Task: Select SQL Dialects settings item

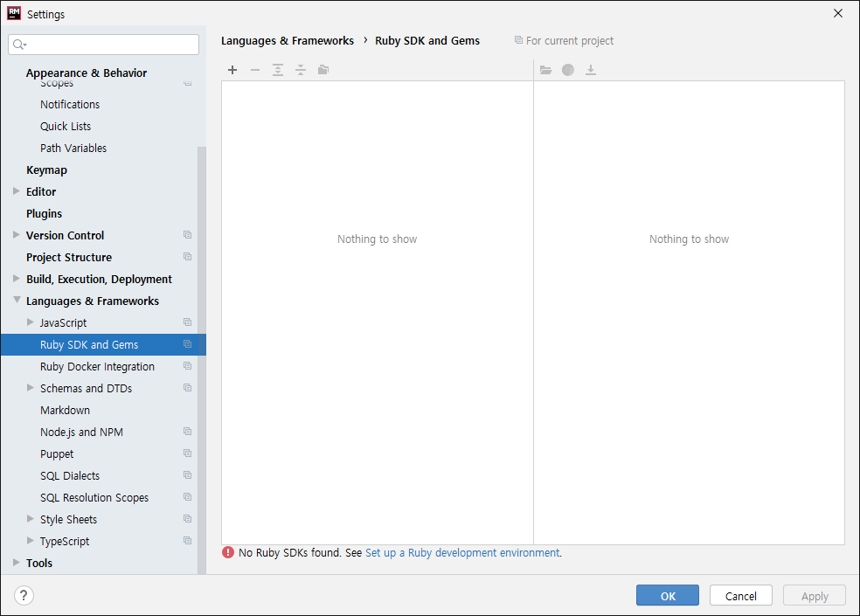Action: coord(70,475)
